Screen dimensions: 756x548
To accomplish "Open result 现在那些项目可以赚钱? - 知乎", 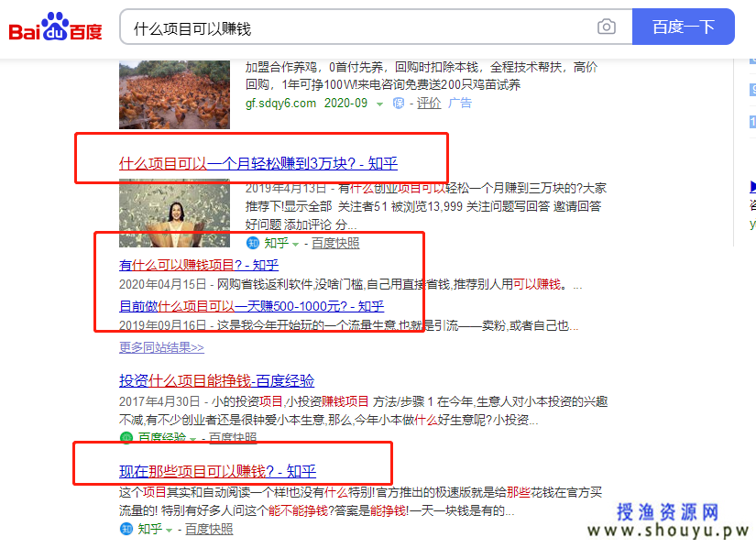I will 217,471.
